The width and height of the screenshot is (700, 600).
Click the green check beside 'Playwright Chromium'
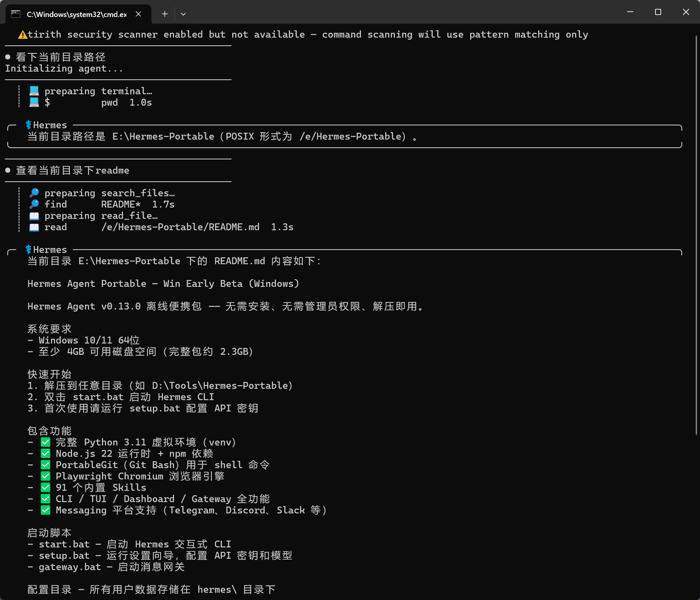coord(45,476)
